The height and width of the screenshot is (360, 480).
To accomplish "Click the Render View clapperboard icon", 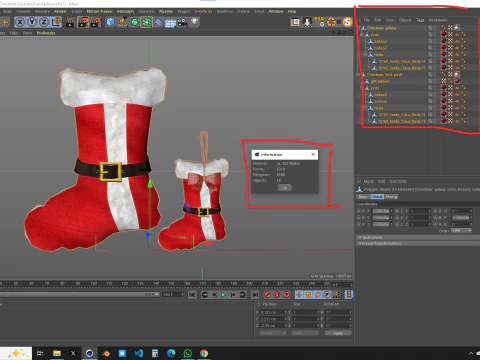I will pos(70,22).
